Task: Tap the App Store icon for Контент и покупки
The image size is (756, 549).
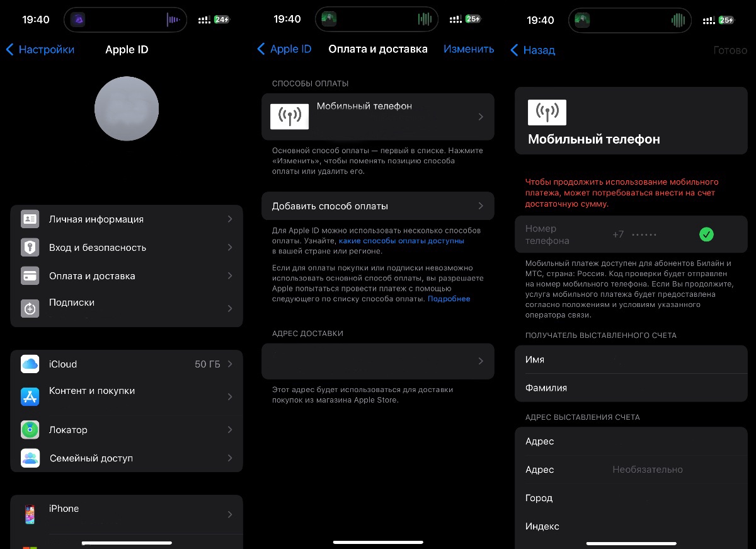Action: (30, 396)
